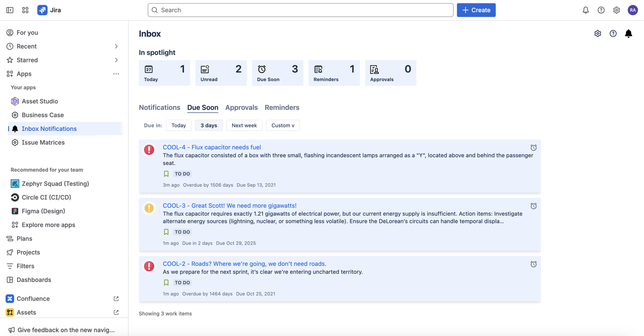Viewport: 644px width, 336px height.
Task: Open the Custom due date dropdown
Action: pyautogui.click(x=283, y=125)
